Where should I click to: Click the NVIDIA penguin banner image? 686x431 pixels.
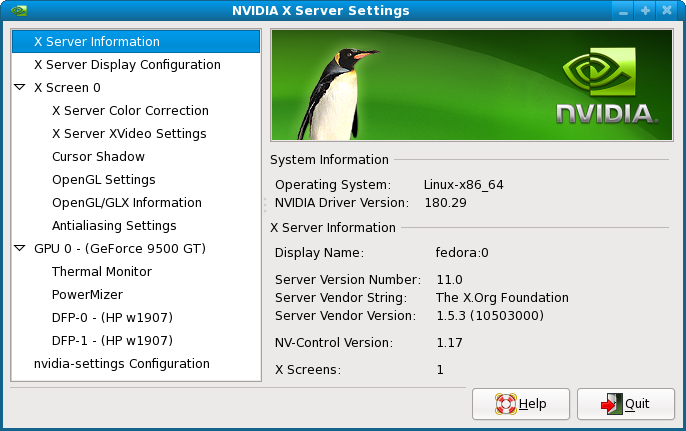coord(472,85)
